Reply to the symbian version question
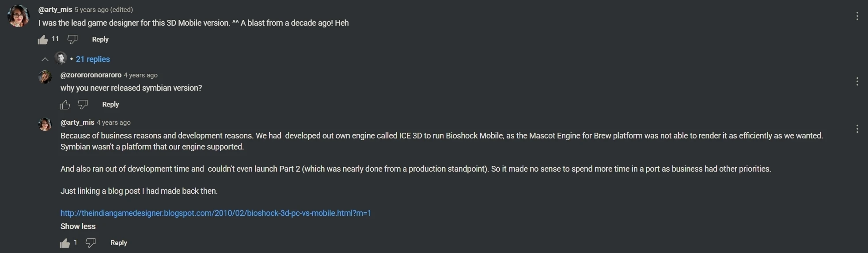The width and height of the screenshot is (868, 253). (110, 104)
